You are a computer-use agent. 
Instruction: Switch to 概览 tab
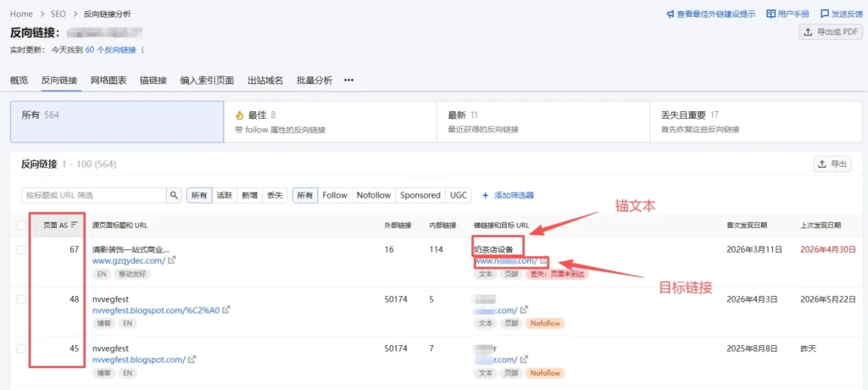(19, 81)
